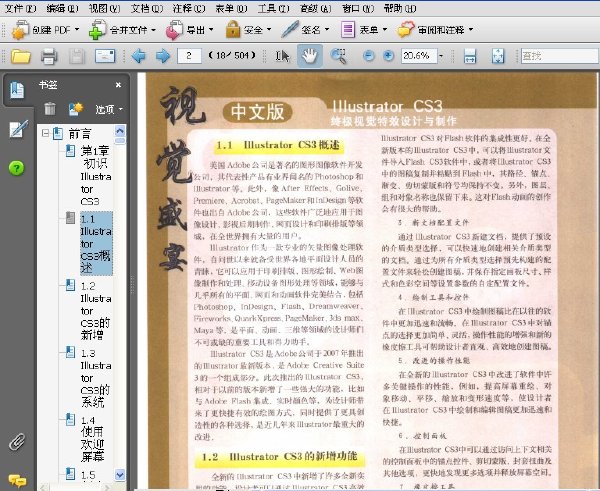Click the email envelope icon

pyautogui.click(x=105, y=56)
